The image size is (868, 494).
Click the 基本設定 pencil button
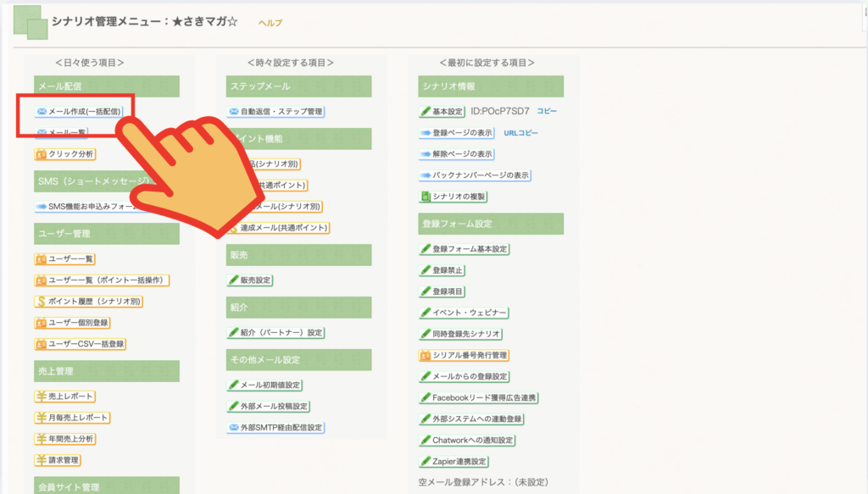[426, 111]
